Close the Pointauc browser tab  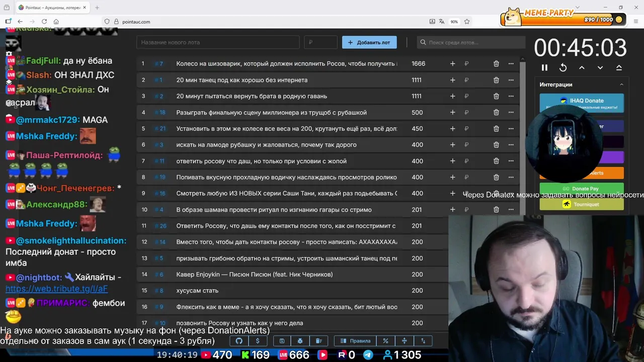click(84, 8)
